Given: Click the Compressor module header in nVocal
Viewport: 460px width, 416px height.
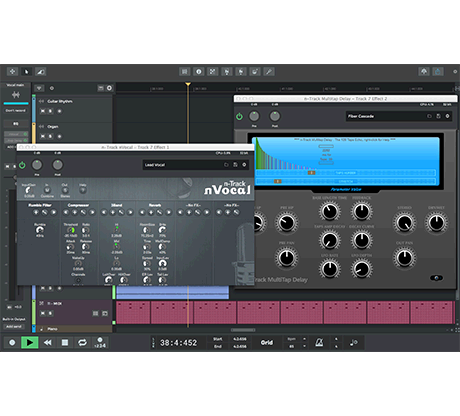Looking at the screenshot, I should point(78,205).
